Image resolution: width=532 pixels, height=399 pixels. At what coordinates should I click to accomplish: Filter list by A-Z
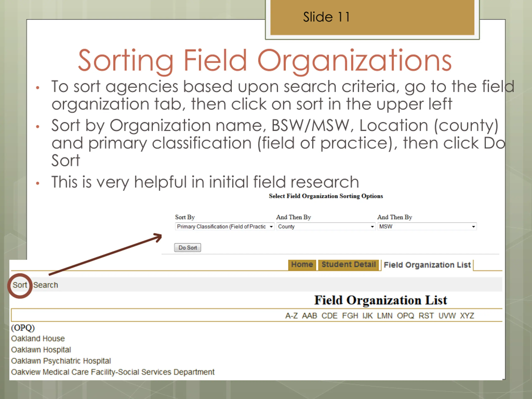[292, 315]
